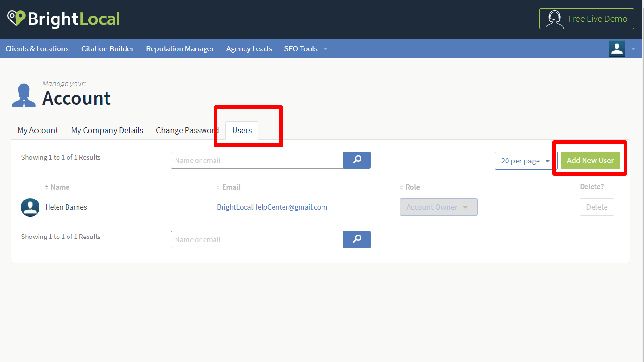
Task: Click Helen Barnes avatar
Action: (30, 207)
